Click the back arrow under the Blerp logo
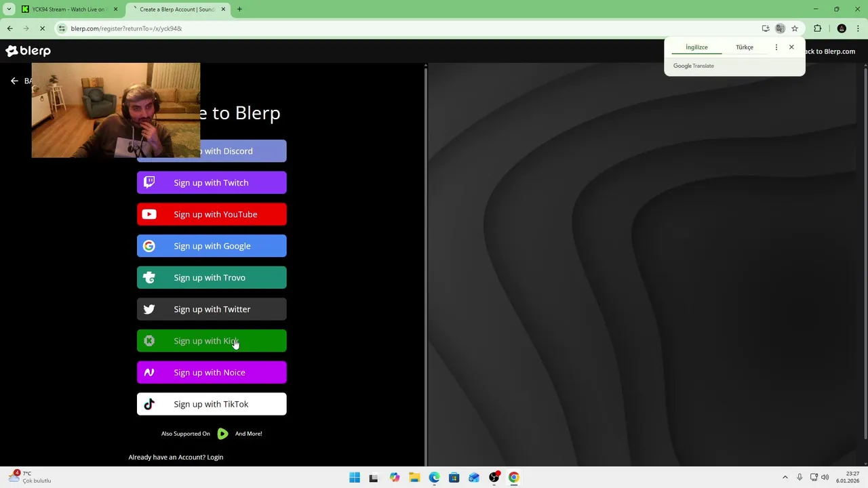This screenshot has width=868, height=488. coord(14,81)
